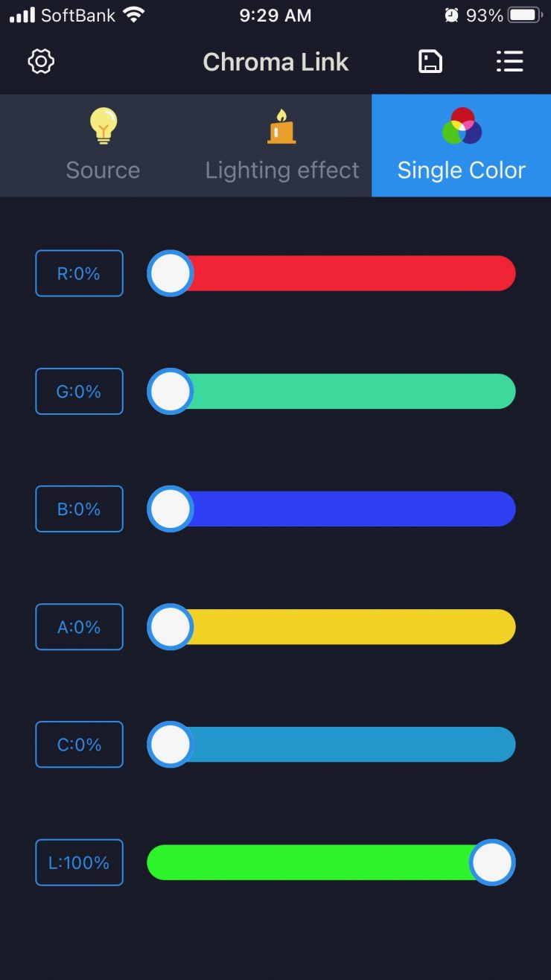Tap the R:0% value box
This screenshot has width=551, height=980.
[x=79, y=273]
